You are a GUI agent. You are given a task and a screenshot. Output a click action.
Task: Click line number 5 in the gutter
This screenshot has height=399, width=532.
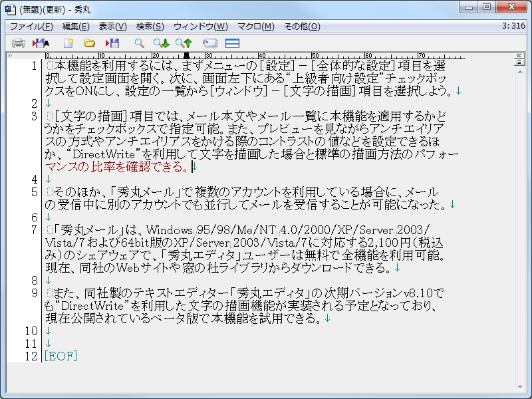[x=34, y=192]
